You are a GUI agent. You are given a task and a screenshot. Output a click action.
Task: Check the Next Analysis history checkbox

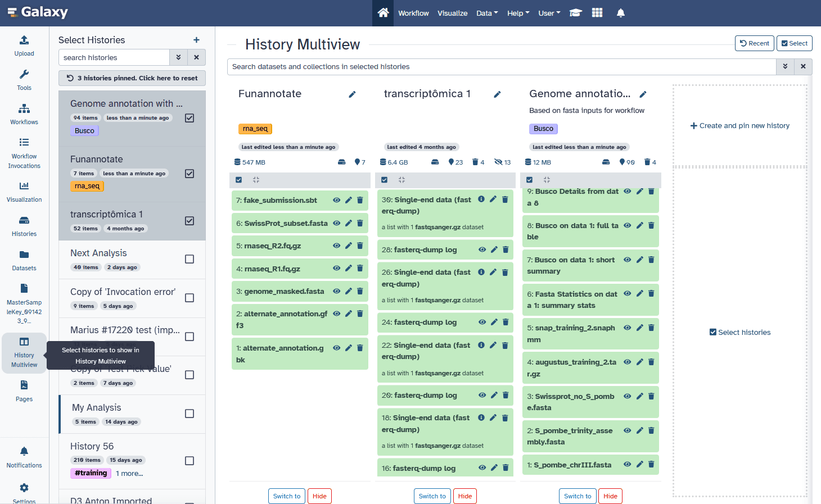pyautogui.click(x=190, y=259)
